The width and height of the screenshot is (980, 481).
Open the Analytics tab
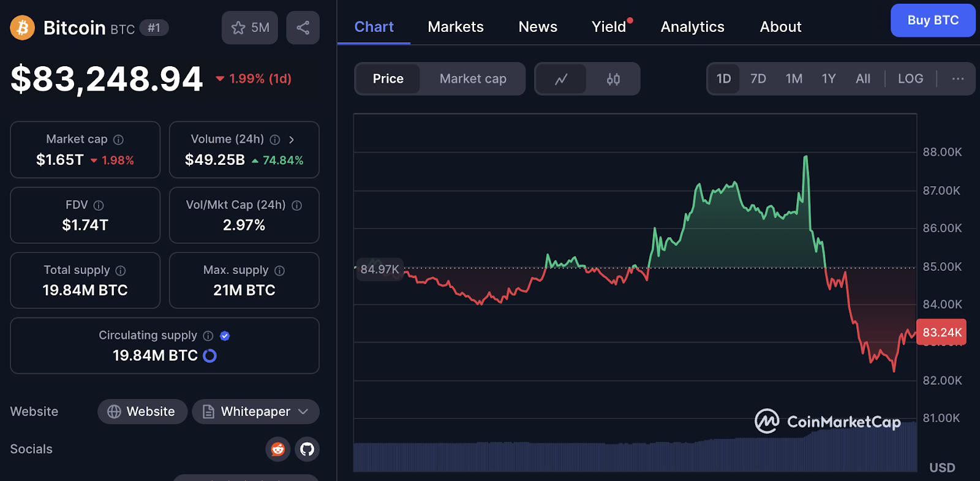click(692, 27)
